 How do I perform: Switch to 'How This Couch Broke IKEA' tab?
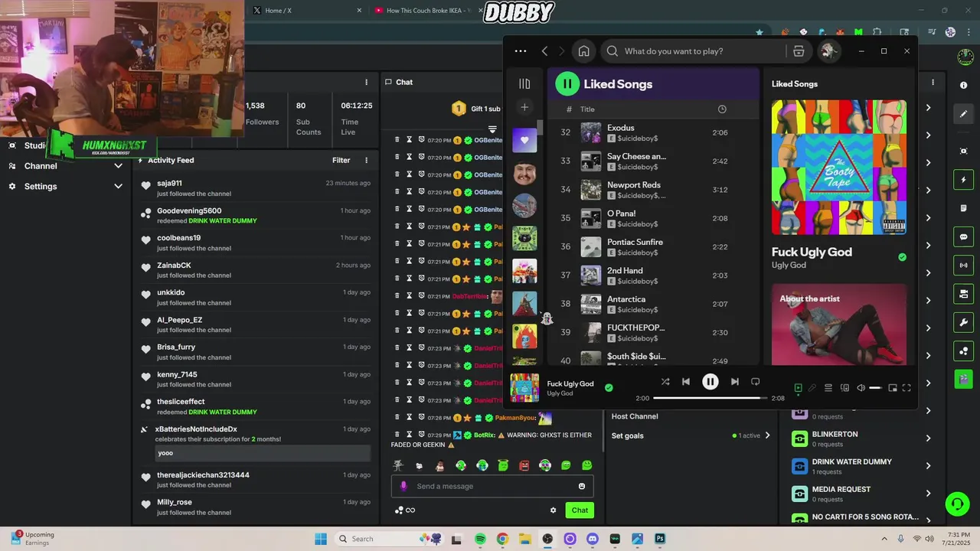pyautogui.click(x=426, y=10)
